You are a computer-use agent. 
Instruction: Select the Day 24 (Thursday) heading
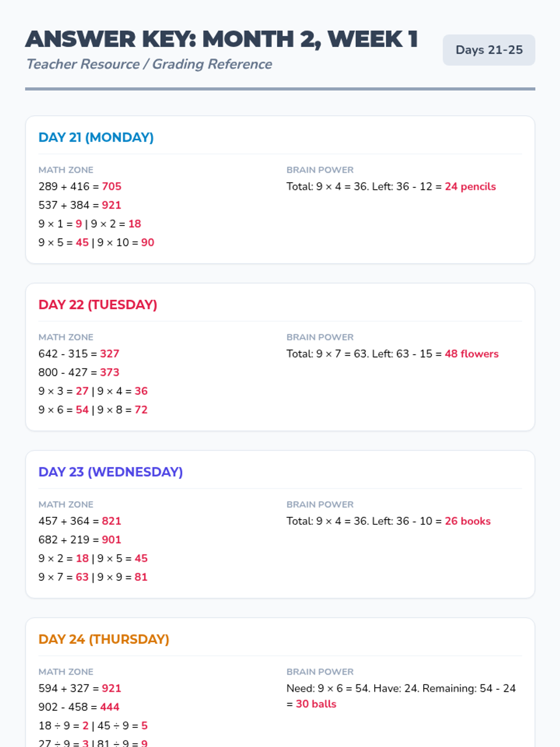pos(104,639)
